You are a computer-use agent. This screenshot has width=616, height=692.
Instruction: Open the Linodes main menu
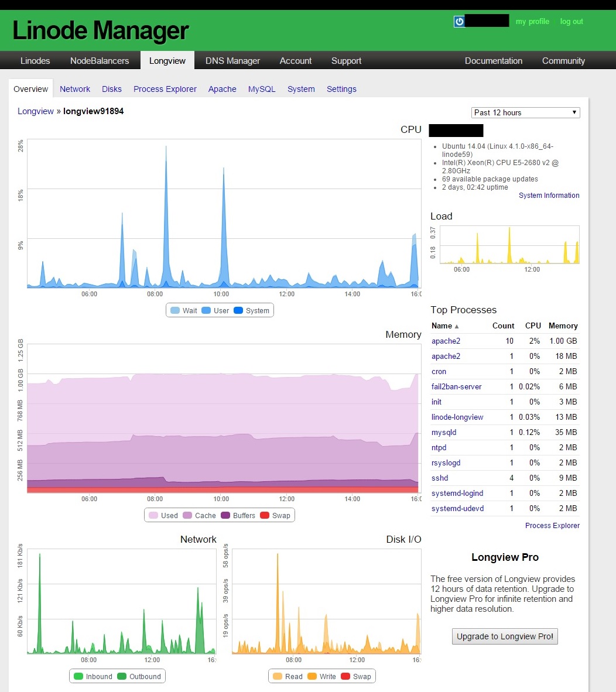click(35, 60)
